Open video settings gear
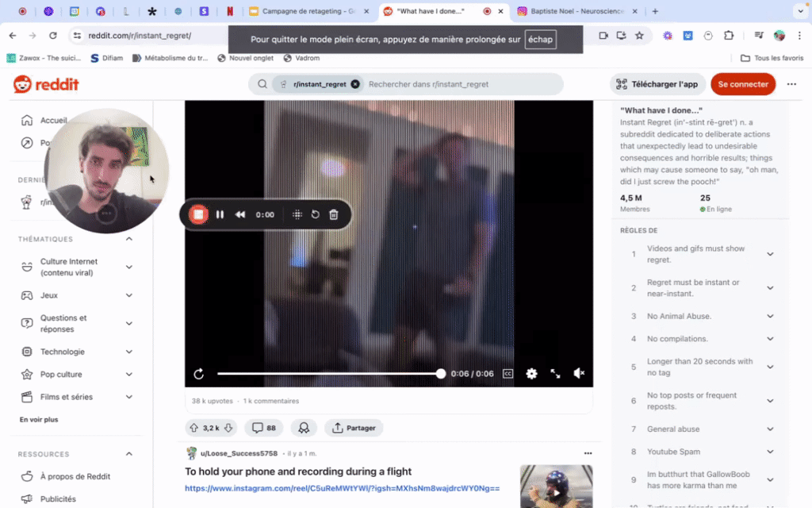The width and height of the screenshot is (812, 508). tap(531, 374)
